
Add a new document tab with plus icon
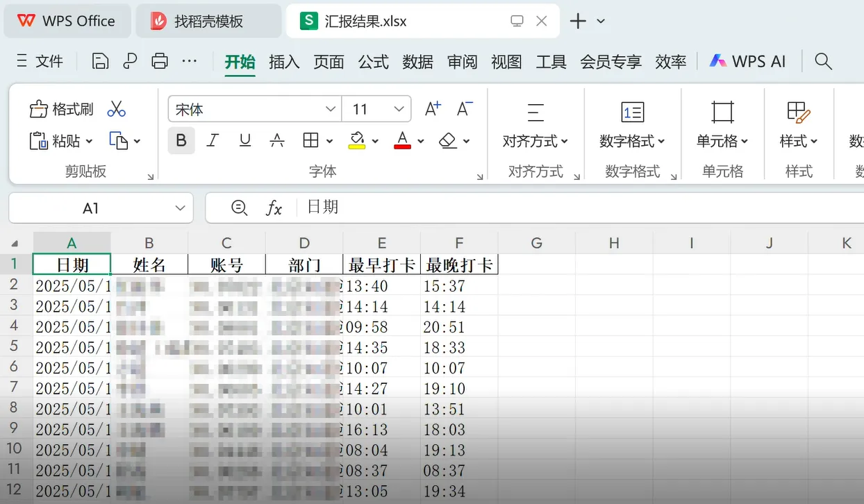[578, 21]
